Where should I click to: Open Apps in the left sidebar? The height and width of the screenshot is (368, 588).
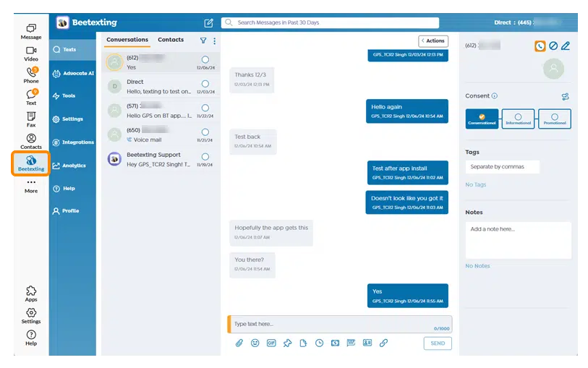pyautogui.click(x=31, y=294)
